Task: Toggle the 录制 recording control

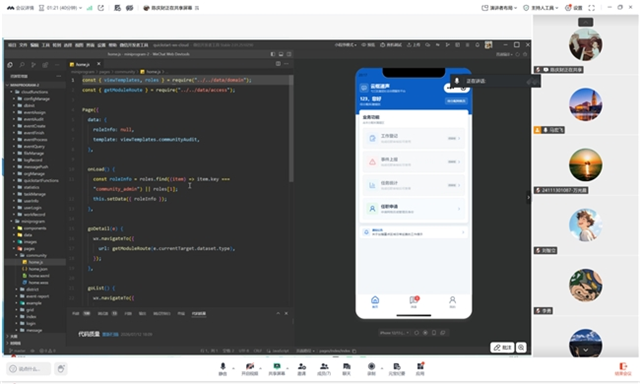Action: [371, 368]
